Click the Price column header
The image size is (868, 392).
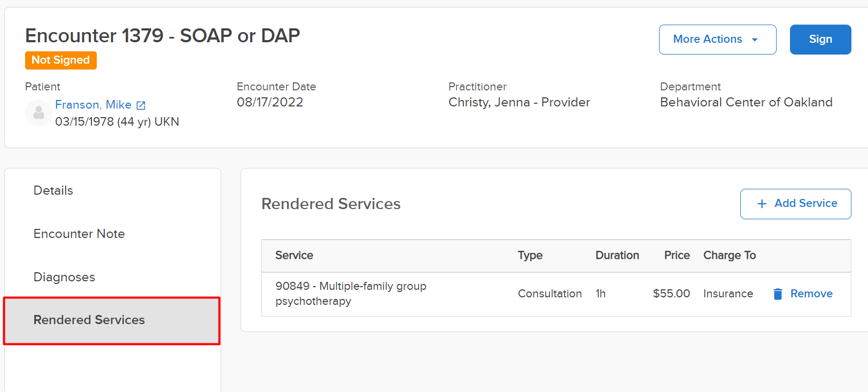(677, 256)
